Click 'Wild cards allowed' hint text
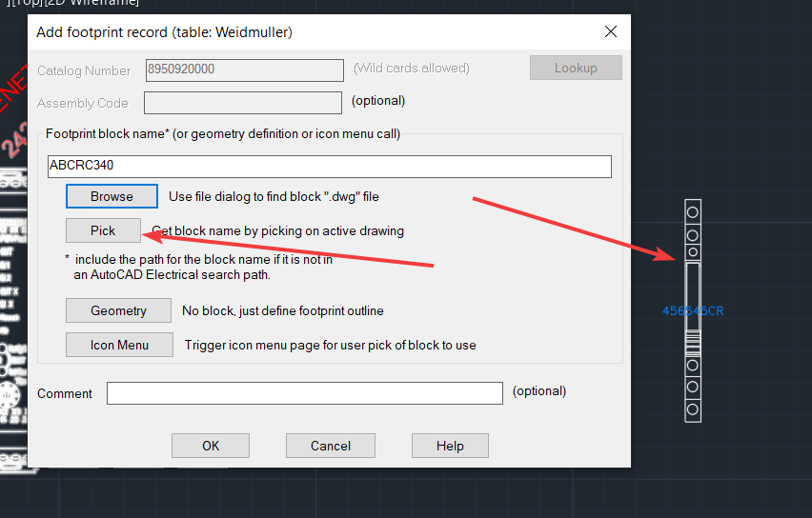812x518 pixels. 412,68
